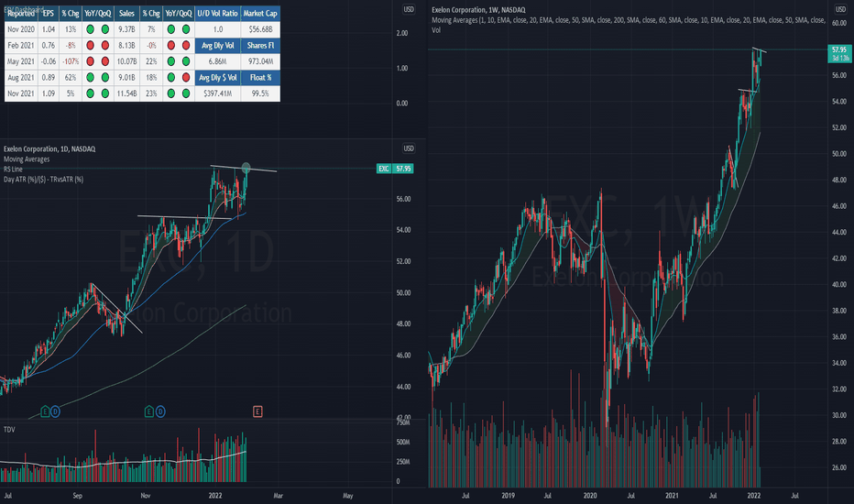Click 'Mar' on the daily chart time axis

[x=279, y=495]
